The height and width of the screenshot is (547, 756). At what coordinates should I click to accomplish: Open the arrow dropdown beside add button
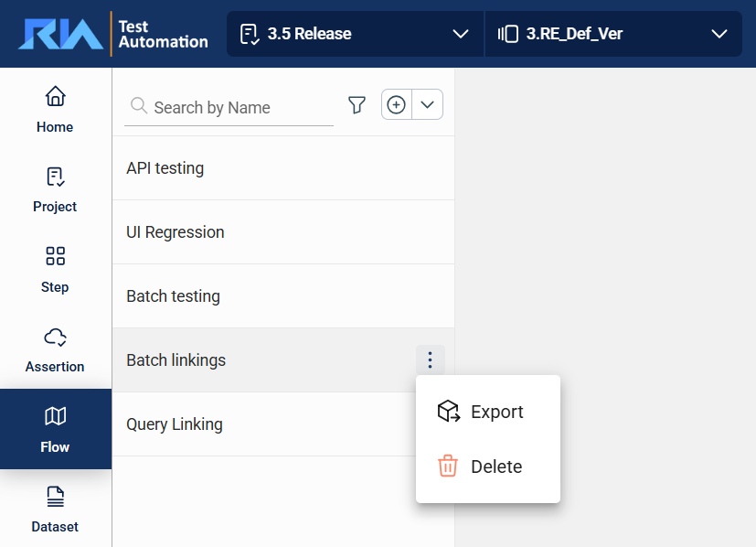(427, 105)
